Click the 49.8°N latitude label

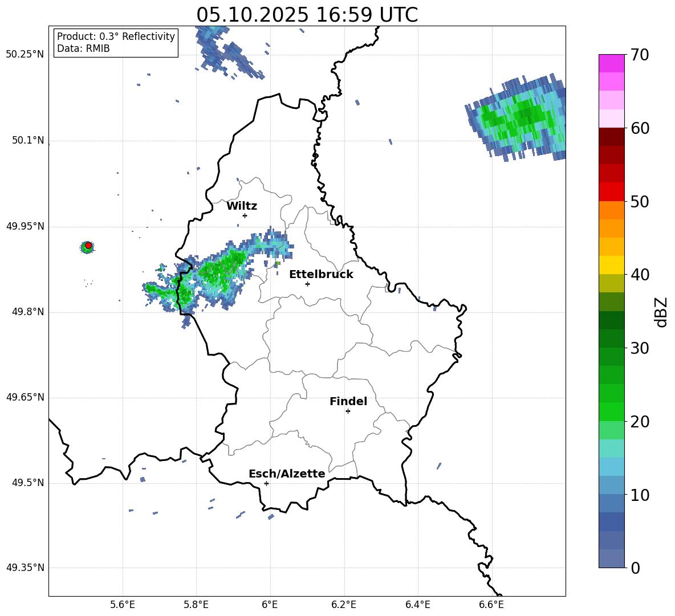pos(28,312)
